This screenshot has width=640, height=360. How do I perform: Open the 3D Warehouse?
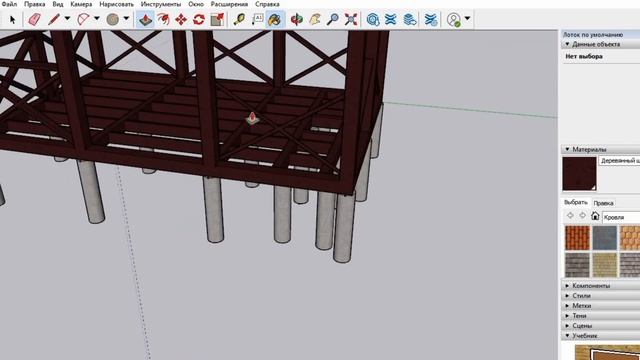[x=373, y=19]
